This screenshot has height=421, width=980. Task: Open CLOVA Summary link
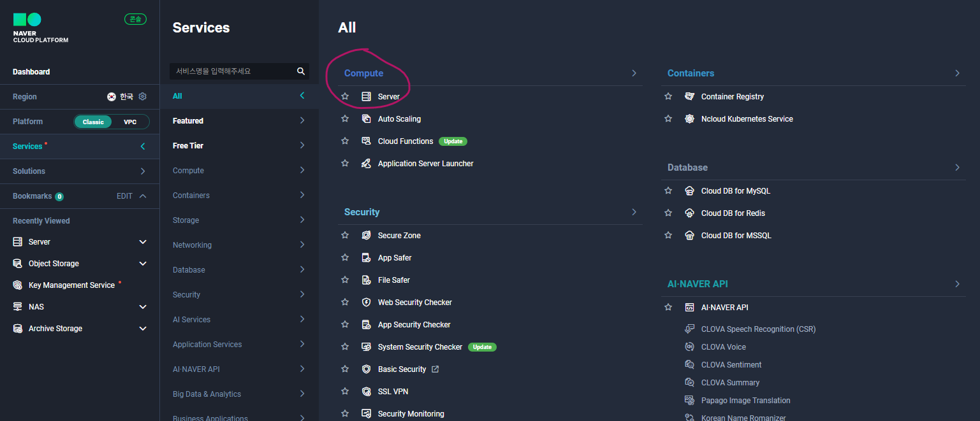(x=730, y=383)
